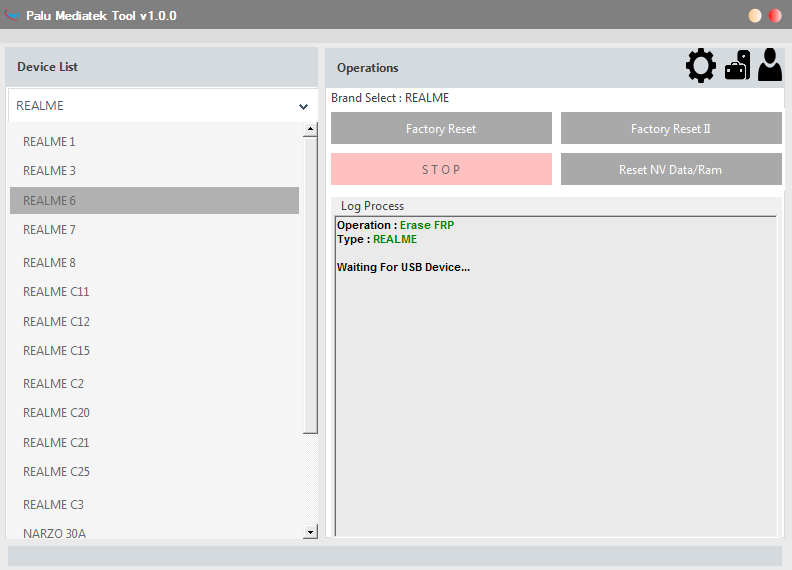This screenshot has width=792, height=570.
Task: Click the Erase FRP log text
Action: click(x=427, y=225)
